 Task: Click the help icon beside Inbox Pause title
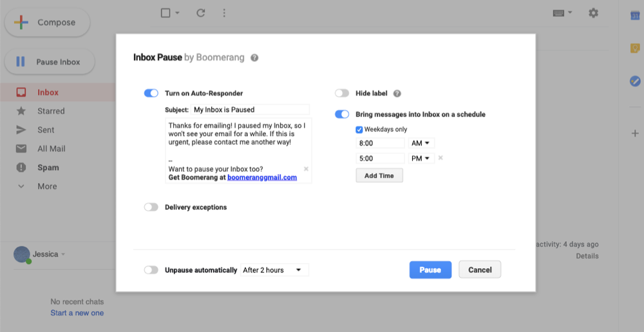click(254, 57)
